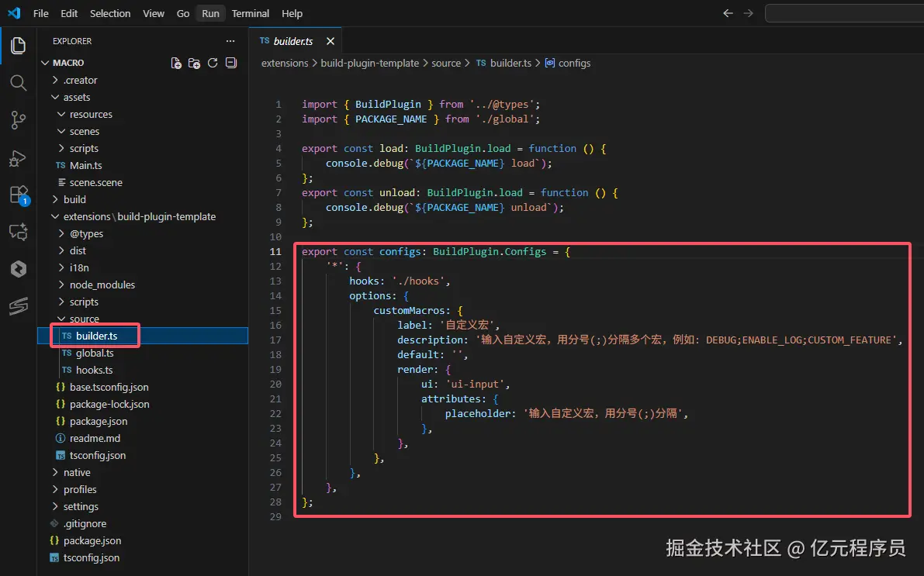Expand the .creator folder
The image size is (924, 576).
[81, 80]
